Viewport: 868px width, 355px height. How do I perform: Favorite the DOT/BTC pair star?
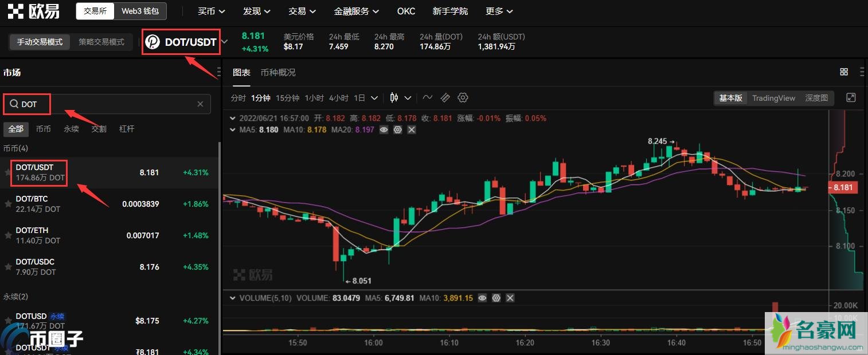pyautogui.click(x=8, y=204)
